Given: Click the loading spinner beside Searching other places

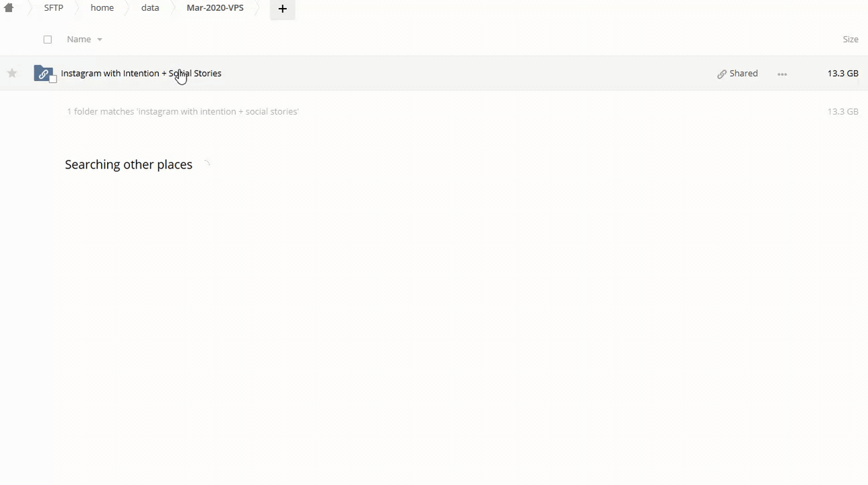Looking at the screenshot, I should (206, 164).
